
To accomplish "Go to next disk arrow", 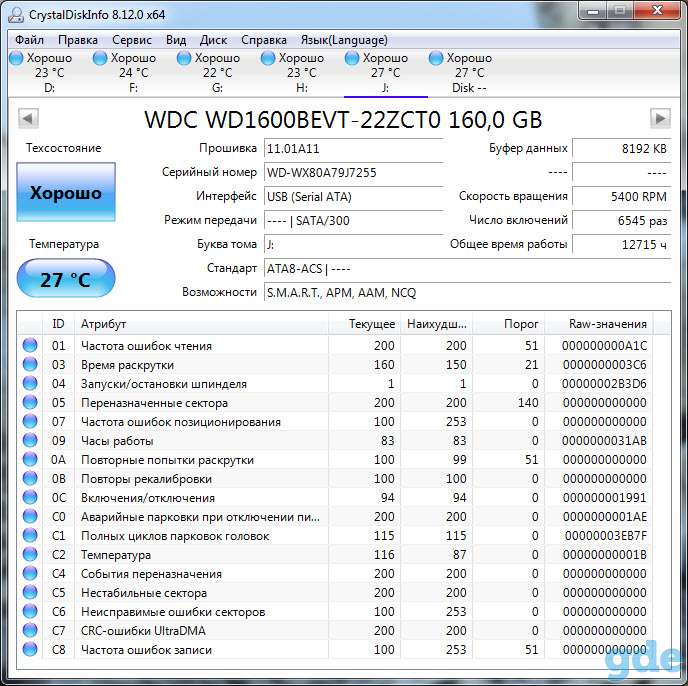I will click(x=660, y=119).
